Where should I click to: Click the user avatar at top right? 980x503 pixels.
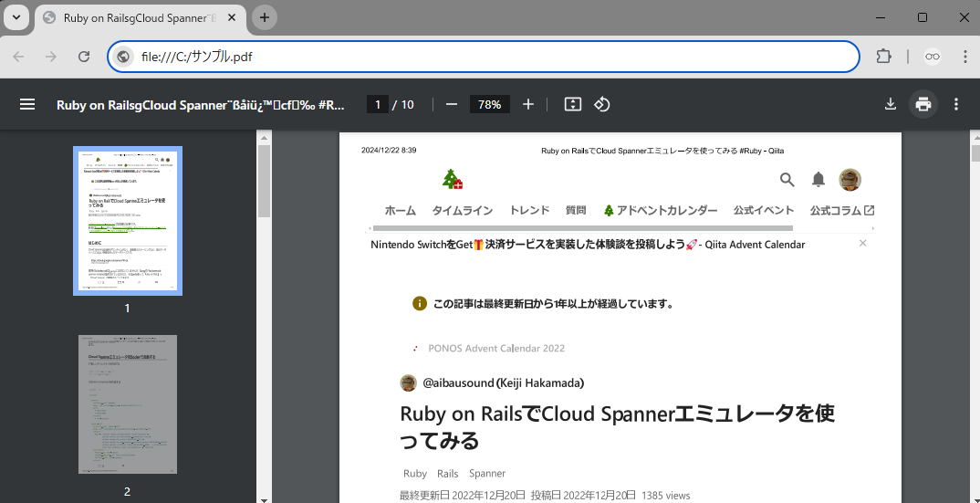(x=850, y=180)
